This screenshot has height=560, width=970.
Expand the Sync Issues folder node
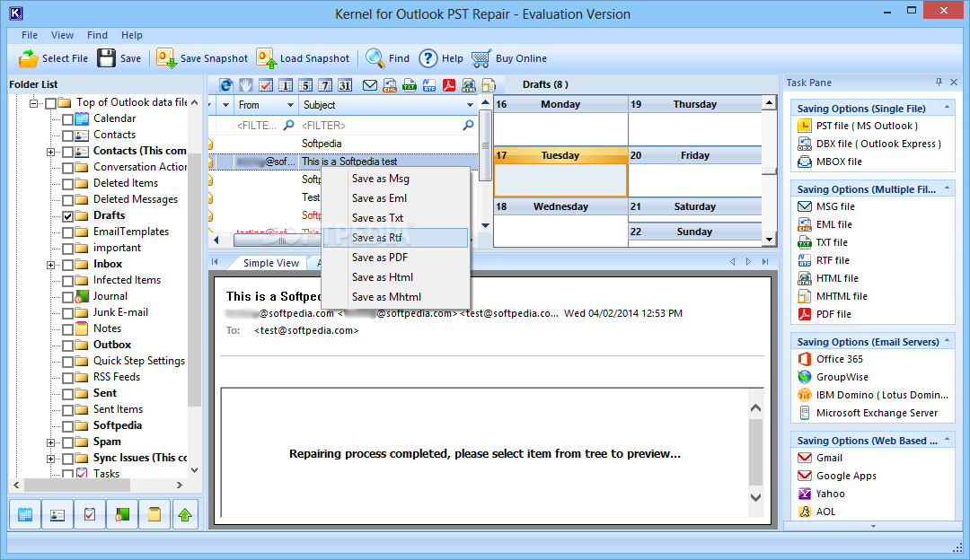(50, 459)
